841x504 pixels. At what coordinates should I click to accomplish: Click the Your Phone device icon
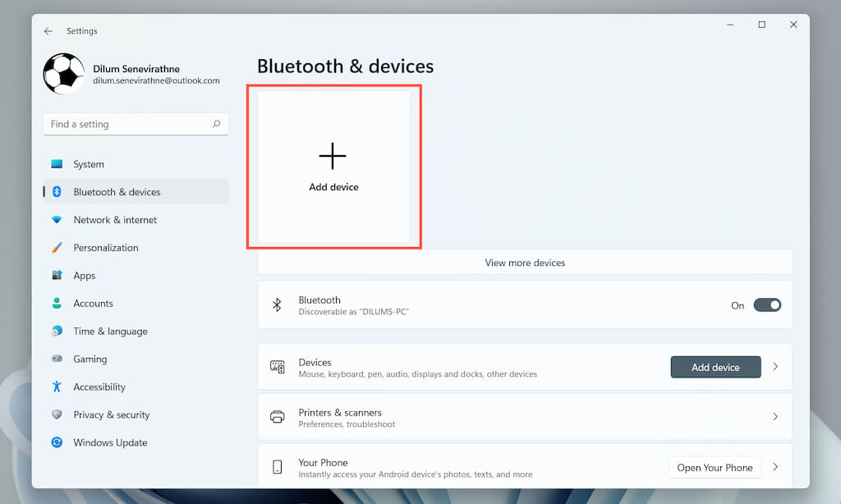click(278, 467)
